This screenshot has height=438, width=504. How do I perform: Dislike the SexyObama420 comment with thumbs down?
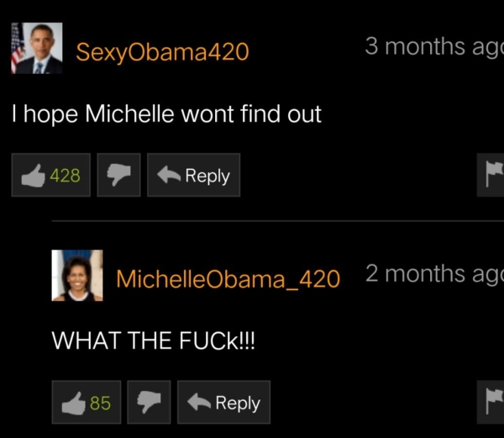pyautogui.click(x=118, y=175)
